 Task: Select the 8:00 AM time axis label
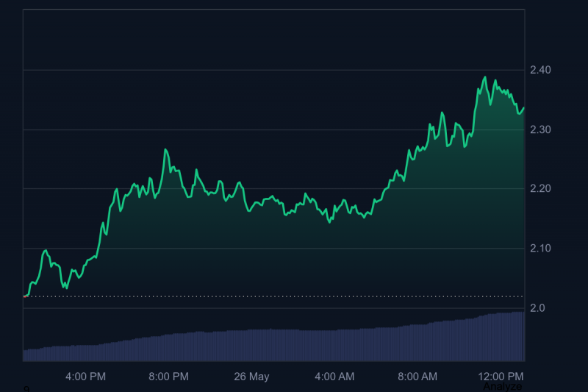pyautogui.click(x=417, y=377)
